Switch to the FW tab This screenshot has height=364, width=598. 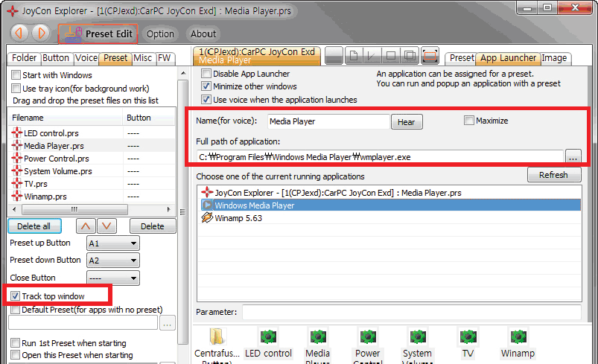coord(165,58)
